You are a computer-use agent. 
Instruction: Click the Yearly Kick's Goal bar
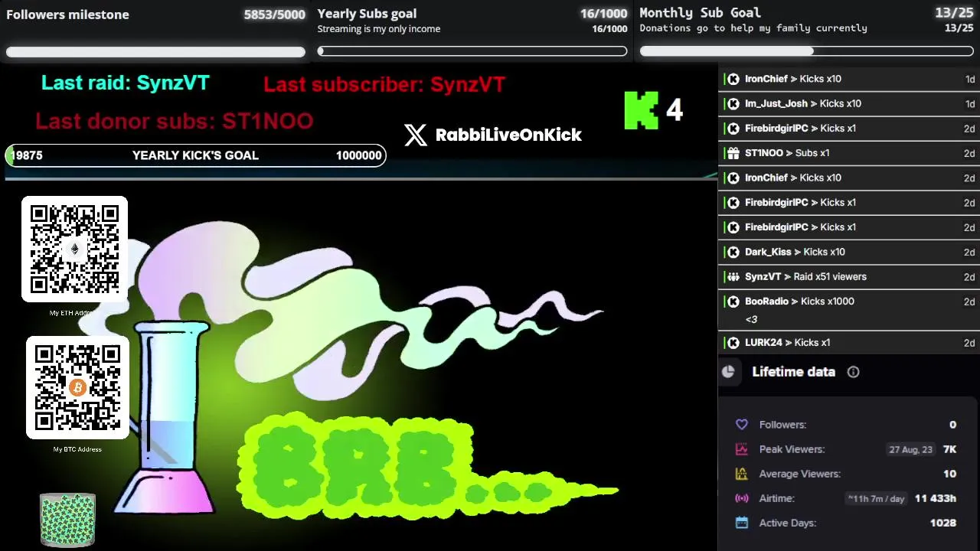195,155
